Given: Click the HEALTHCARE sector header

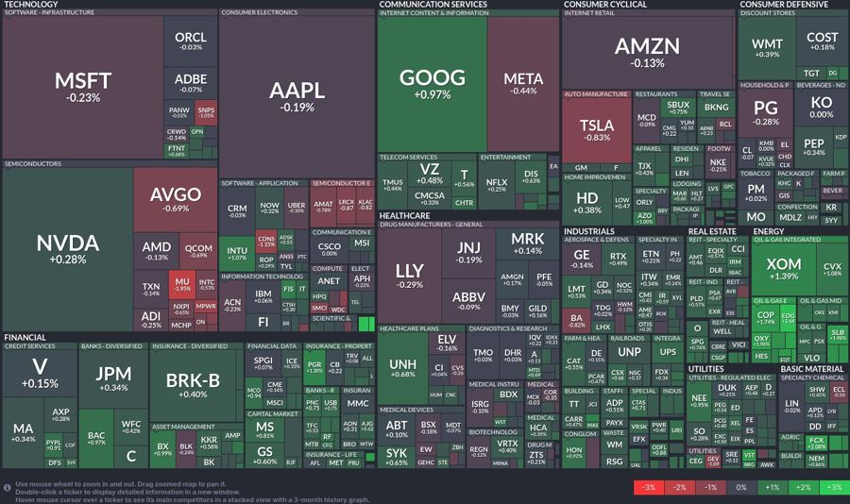Looking at the screenshot, I should point(404,216).
